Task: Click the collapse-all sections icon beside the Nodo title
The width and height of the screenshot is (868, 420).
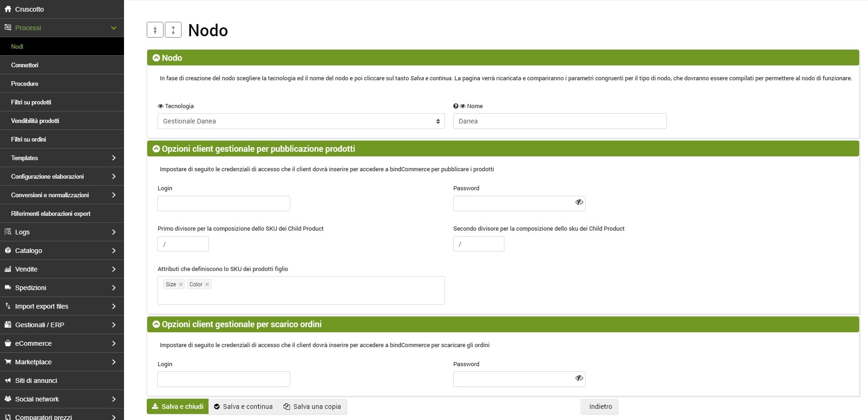Action: pos(155,30)
